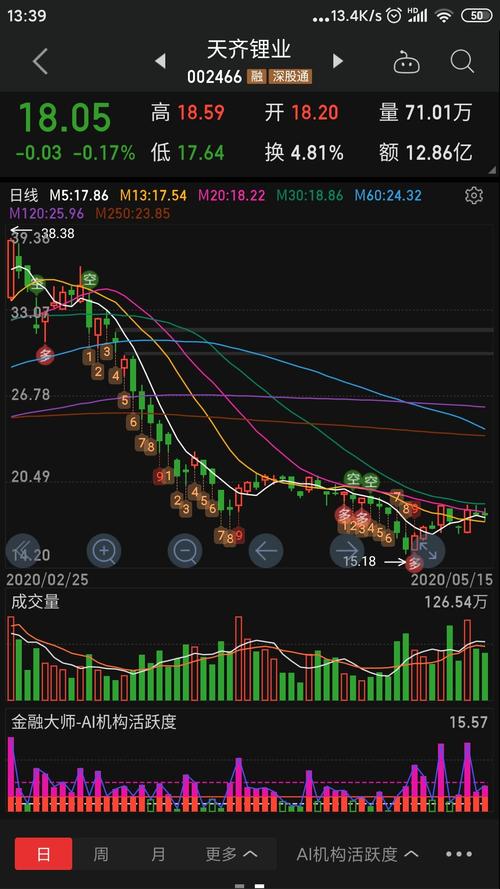This screenshot has height=889, width=500.
Task: Switch to 周 weekly period tab
Action: [101, 854]
